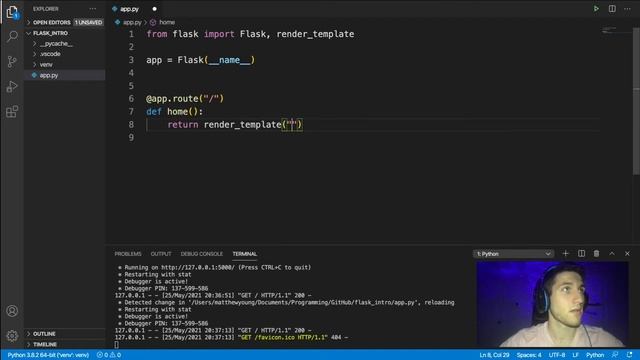640x360 pixels.
Task: Open editor More Actions ellipsis
Action: [627, 9]
